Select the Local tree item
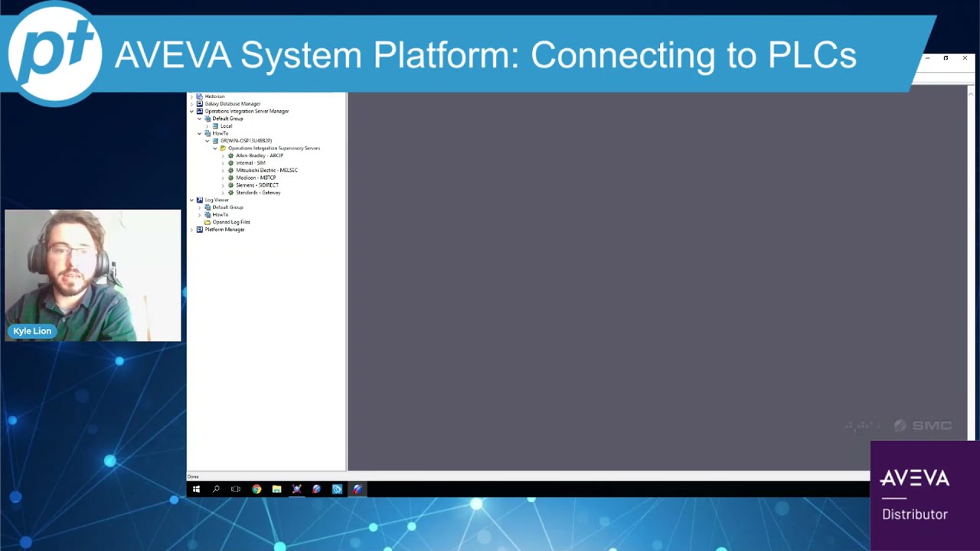Screen dimensions: 980x551 [x=227, y=126]
